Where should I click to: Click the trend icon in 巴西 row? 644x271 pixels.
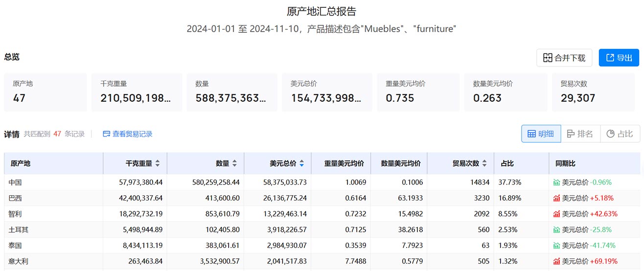[556, 198]
